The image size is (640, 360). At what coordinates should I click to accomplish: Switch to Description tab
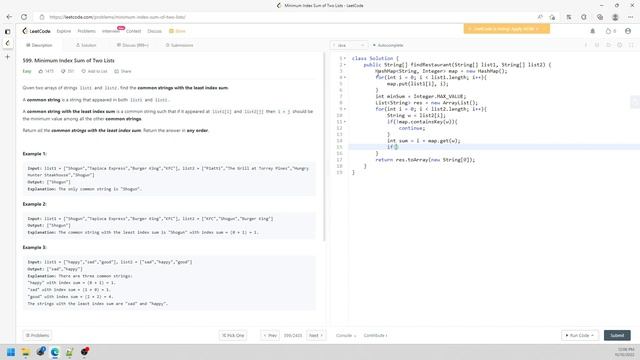(x=39, y=45)
